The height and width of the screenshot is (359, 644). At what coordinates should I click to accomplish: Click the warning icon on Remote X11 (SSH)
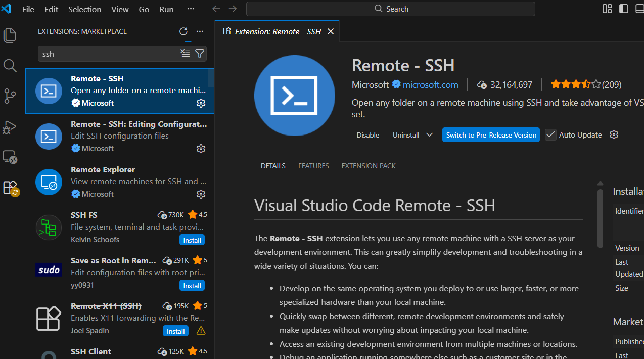coord(201,331)
